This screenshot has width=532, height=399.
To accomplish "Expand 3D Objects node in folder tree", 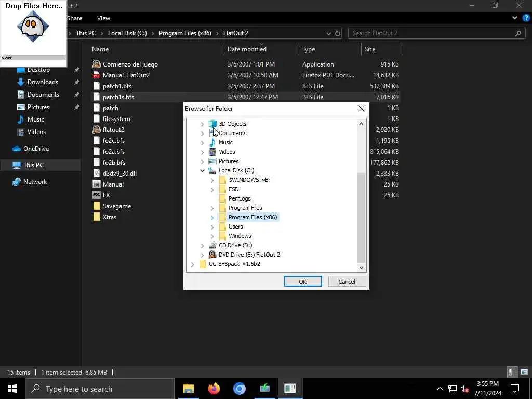I will [x=202, y=124].
